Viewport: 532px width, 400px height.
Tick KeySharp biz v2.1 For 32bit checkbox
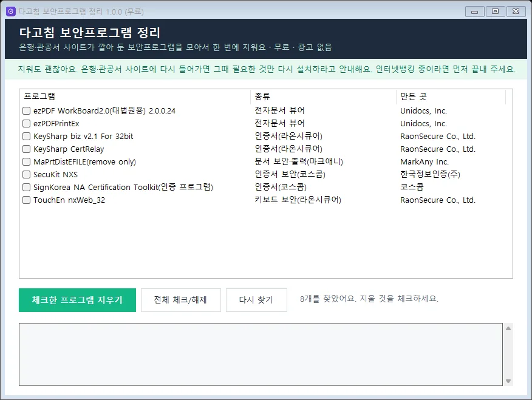click(26, 137)
